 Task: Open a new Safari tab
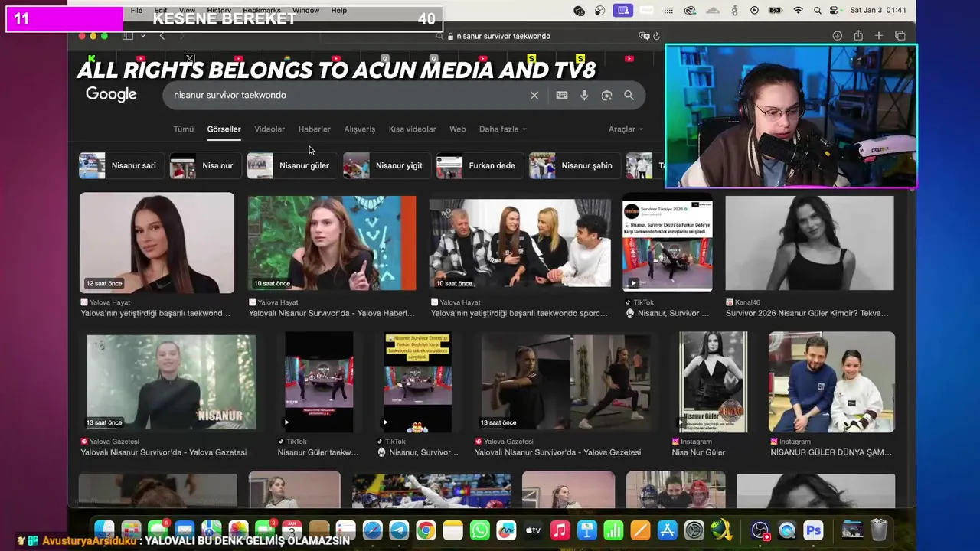(x=879, y=36)
